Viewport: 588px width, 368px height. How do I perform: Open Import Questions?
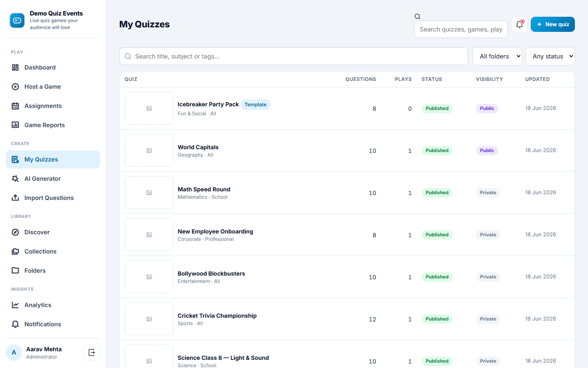tap(53, 198)
